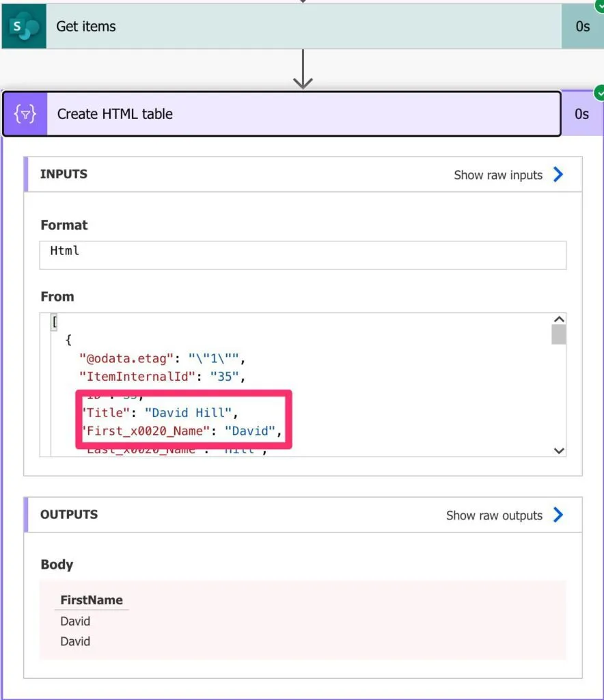Image resolution: width=604 pixels, height=700 pixels.
Task: Click the chevron beside Show raw outputs
Action: (558, 515)
